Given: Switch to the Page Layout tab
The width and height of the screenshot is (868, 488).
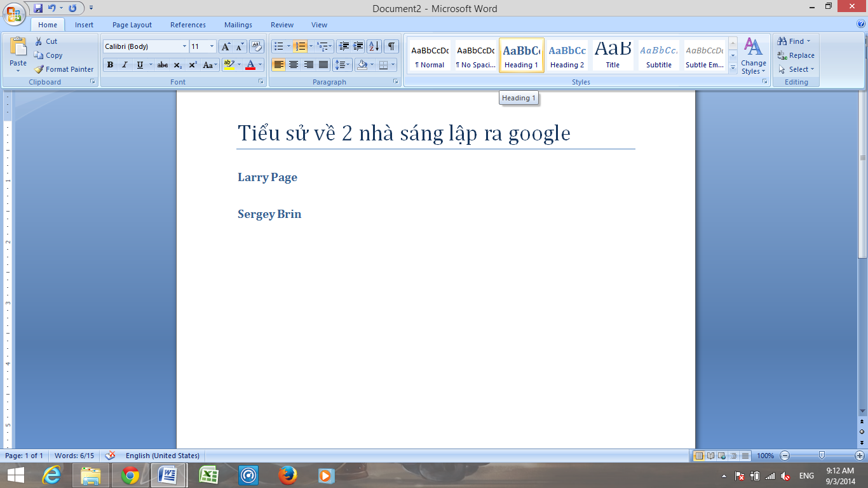Looking at the screenshot, I should (x=132, y=25).
